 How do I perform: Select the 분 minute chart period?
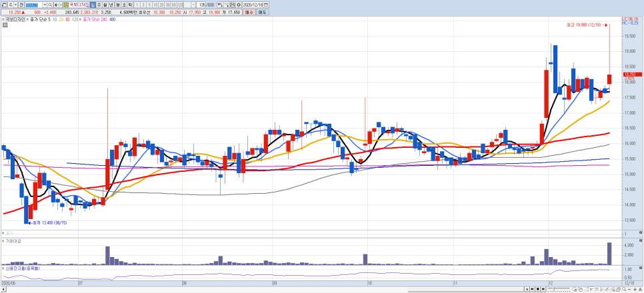[118, 5]
